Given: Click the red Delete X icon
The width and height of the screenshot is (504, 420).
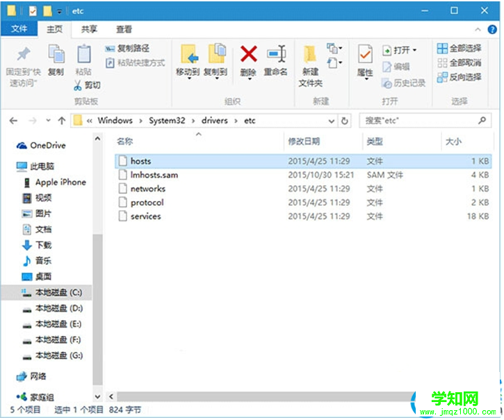Looking at the screenshot, I should 248,54.
